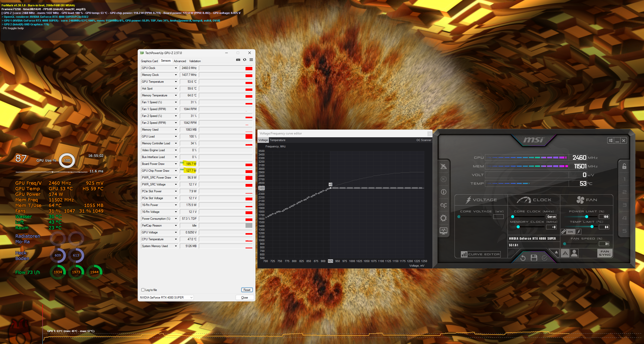Screen dimensions: 644x344
Task: Open the GPU selection dropdown in GPU-Z
Action: 192,298
